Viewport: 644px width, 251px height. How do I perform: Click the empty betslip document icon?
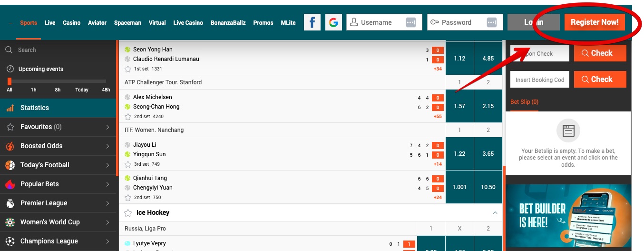[568, 131]
